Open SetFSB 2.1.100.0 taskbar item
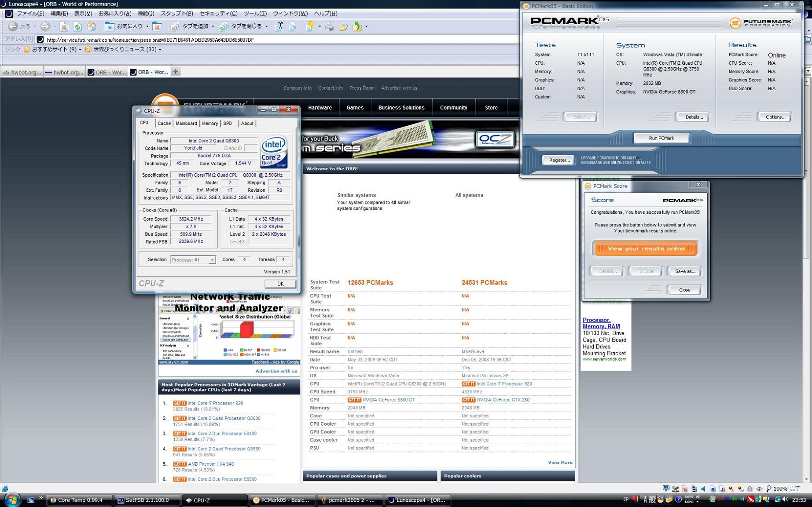Image resolution: width=812 pixels, height=507 pixels. point(147,500)
